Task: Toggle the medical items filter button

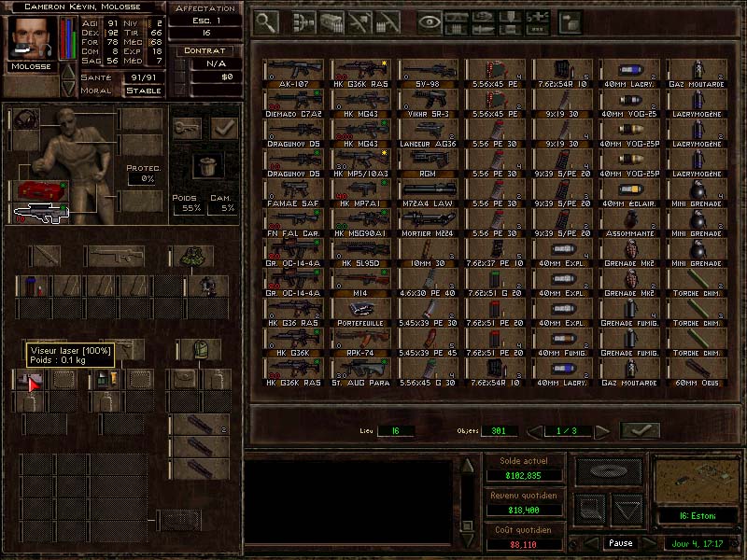Action: click(538, 17)
